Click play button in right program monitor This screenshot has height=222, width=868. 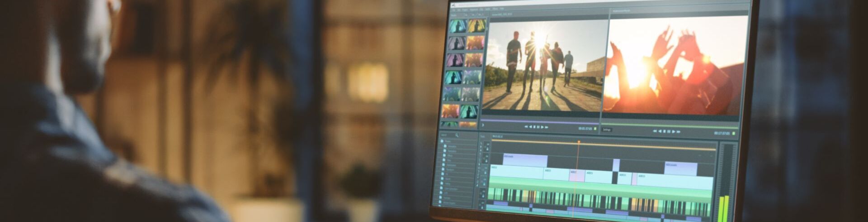pos(674,131)
